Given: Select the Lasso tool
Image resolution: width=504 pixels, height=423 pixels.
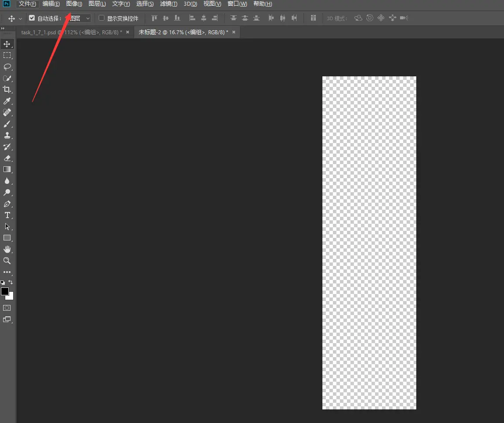Looking at the screenshot, I should click(x=7, y=67).
